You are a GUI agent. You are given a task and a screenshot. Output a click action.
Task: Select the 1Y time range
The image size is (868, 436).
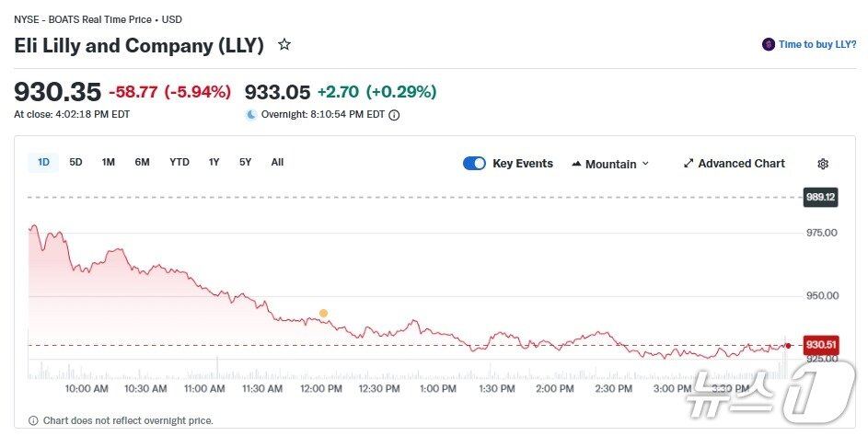[214, 163]
